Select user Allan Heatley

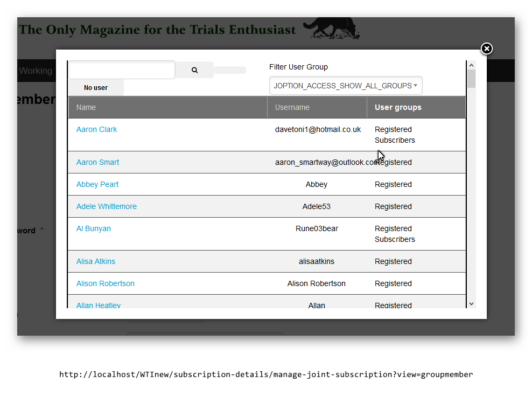(x=99, y=305)
